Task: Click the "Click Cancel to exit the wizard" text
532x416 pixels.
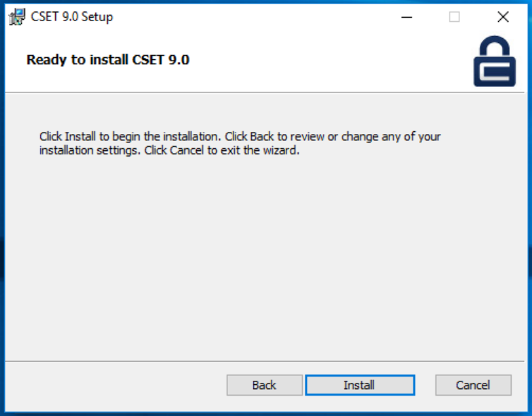Action: pos(222,151)
